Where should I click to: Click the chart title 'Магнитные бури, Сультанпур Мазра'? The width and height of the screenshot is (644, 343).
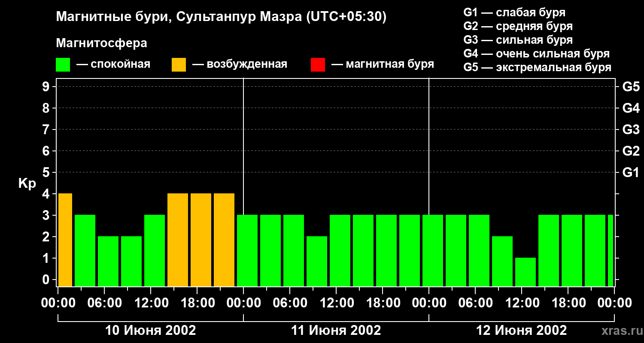coord(179,17)
